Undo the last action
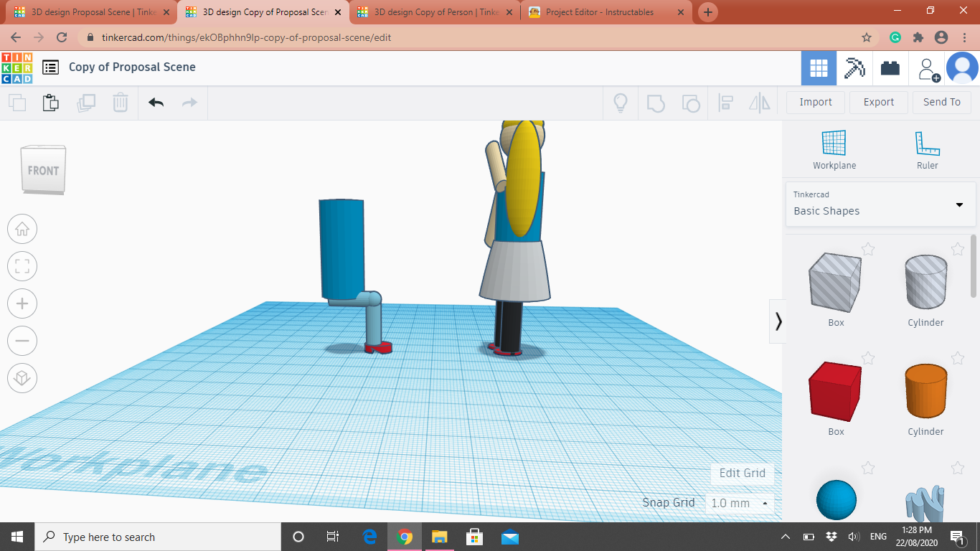Image resolution: width=980 pixels, height=551 pixels. (156, 103)
